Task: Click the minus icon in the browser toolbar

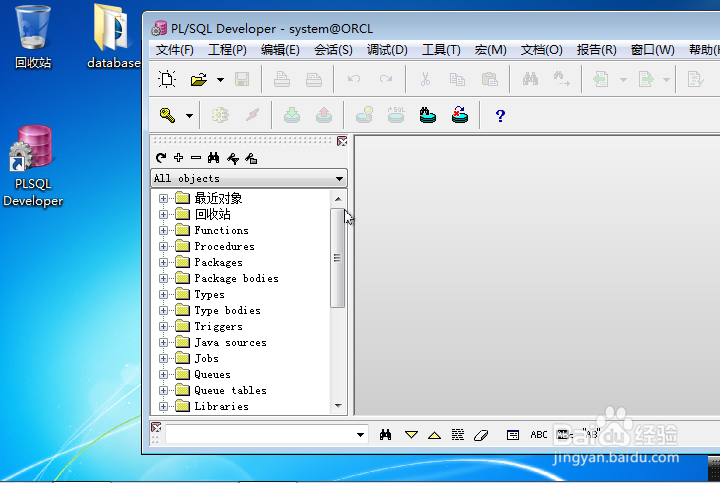Action: tap(196, 158)
